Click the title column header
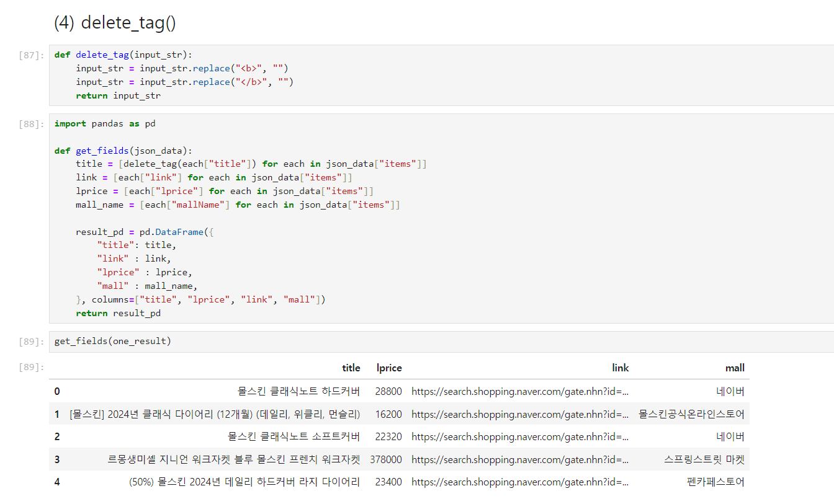The height and width of the screenshot is (504, 834). (351, 368)
